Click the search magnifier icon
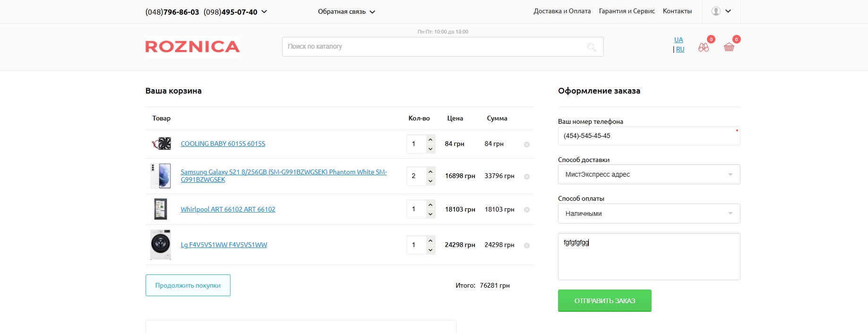The height and width of the screenshot is (333, 868). pyautogui.click(x=592, y=47)
